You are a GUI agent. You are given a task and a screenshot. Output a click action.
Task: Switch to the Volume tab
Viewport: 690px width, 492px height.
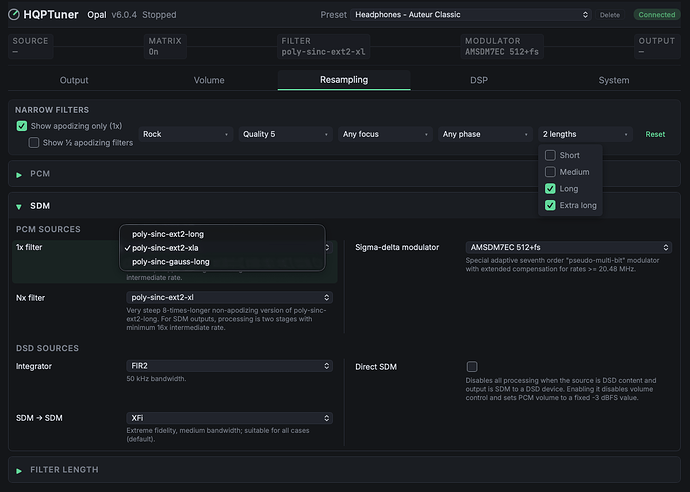point(209,80)
